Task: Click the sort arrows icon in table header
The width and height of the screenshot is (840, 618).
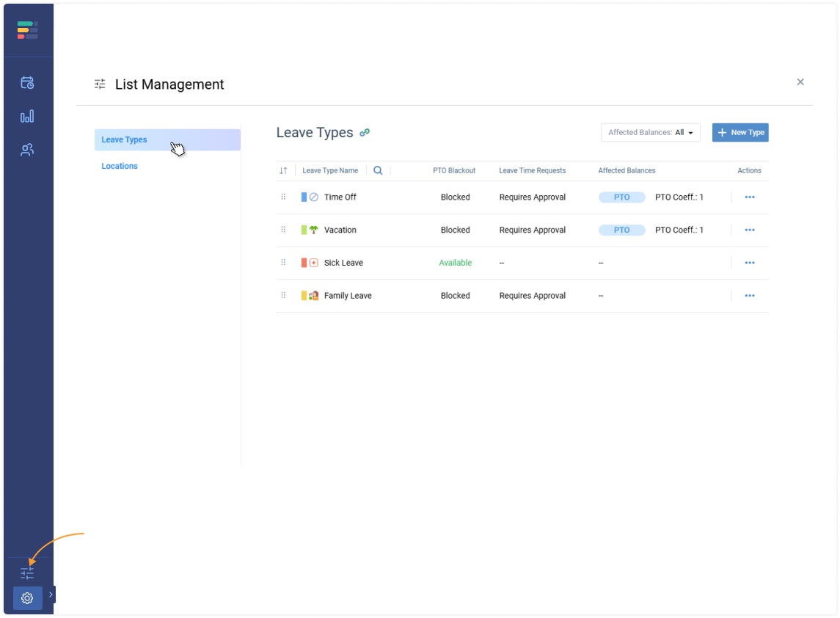Action: 283,170
